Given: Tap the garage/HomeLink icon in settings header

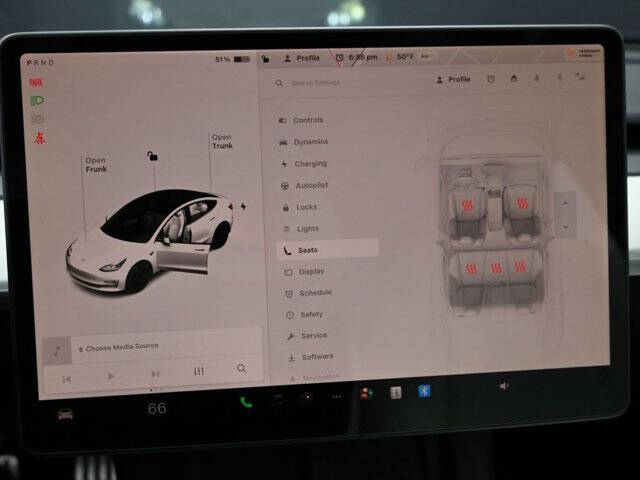Looking at the screenshot, I should pos(513,78).
